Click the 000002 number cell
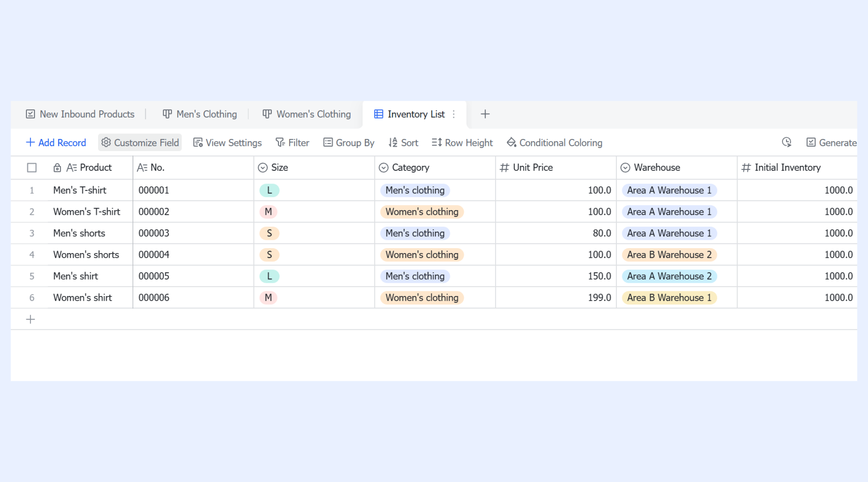 click(x=193, y=212)
